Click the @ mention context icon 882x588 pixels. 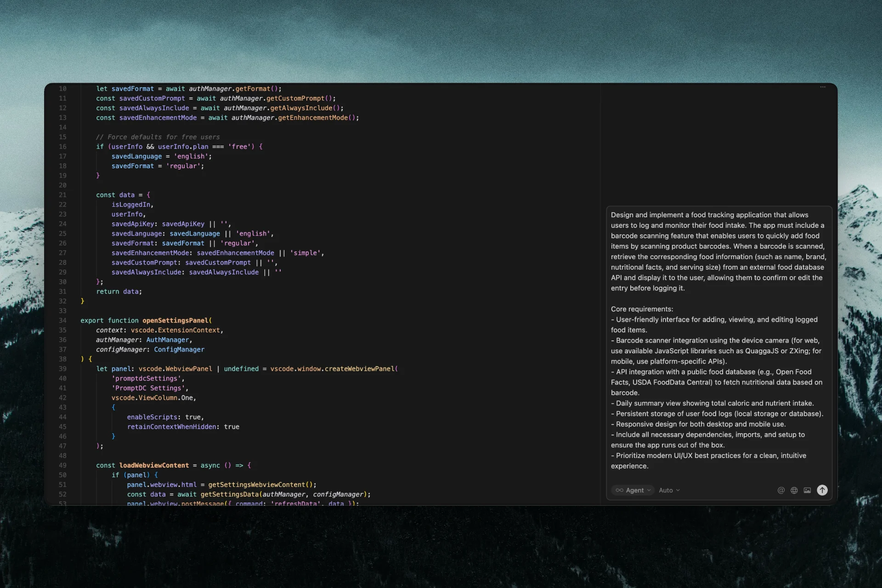781,490
